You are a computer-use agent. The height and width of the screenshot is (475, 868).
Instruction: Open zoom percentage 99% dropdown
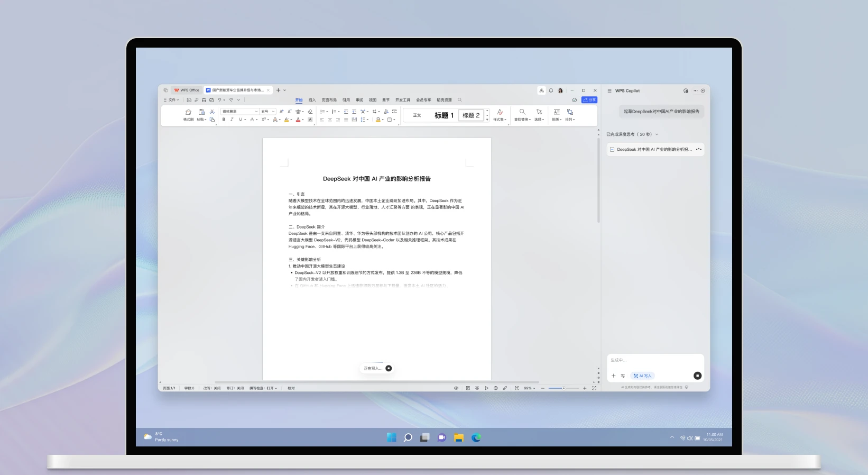(x=530, y=388)
